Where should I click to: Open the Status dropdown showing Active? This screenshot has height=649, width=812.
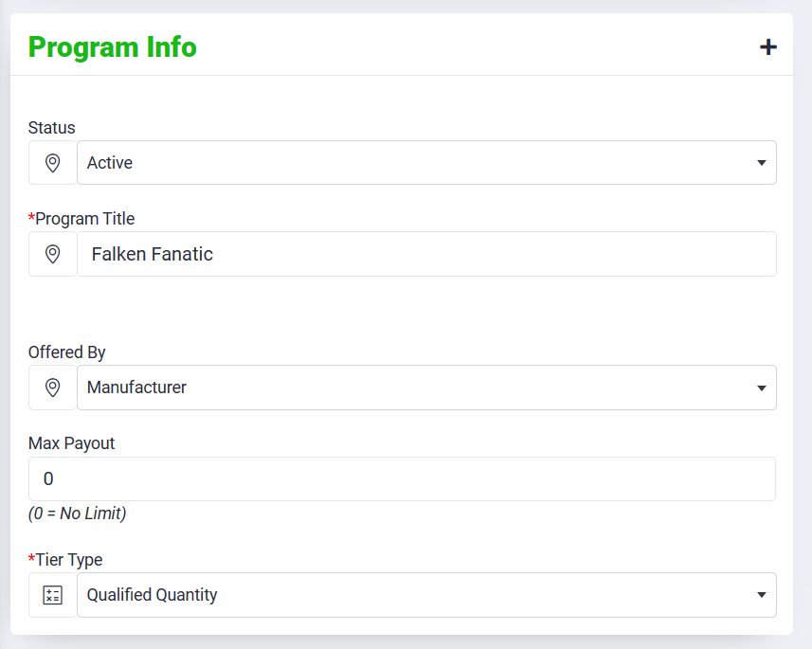tap(417, 163)
